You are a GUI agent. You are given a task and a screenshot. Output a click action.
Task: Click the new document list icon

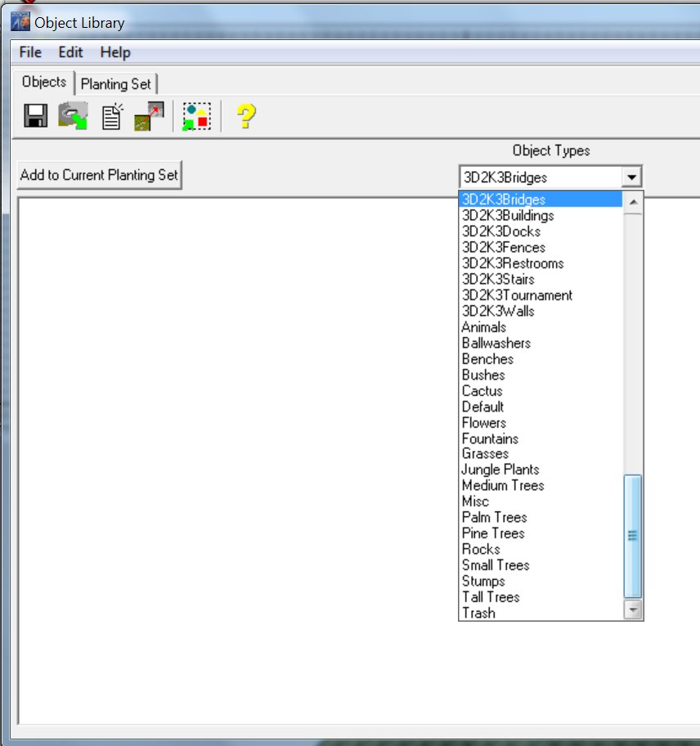click(111, 116)
